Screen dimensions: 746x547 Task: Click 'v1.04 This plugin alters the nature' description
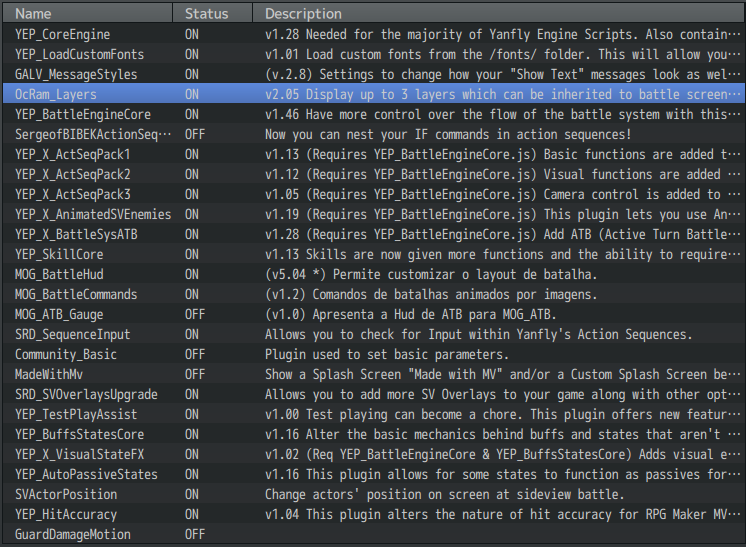point(502,514)
